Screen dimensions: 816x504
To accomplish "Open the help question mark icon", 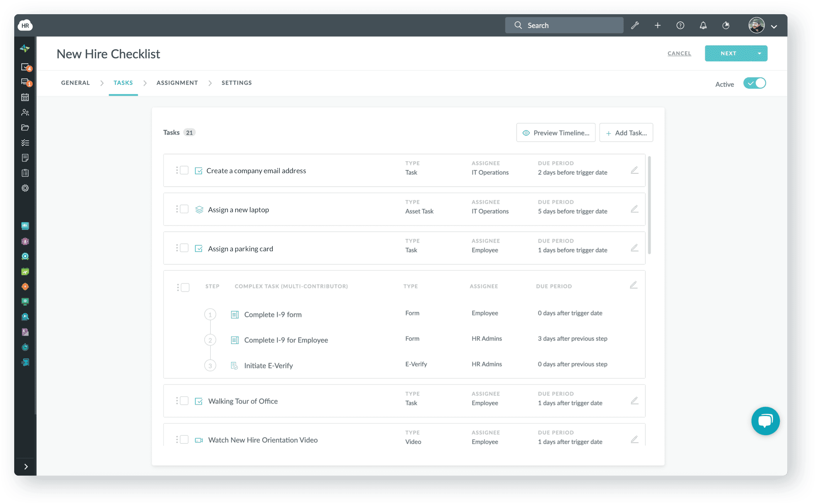I will pyautogui.click(x=680, y=25).
